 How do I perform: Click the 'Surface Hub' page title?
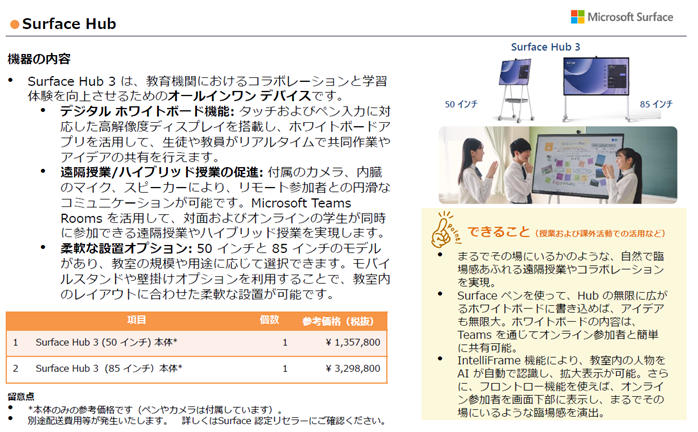coord(69,24)
